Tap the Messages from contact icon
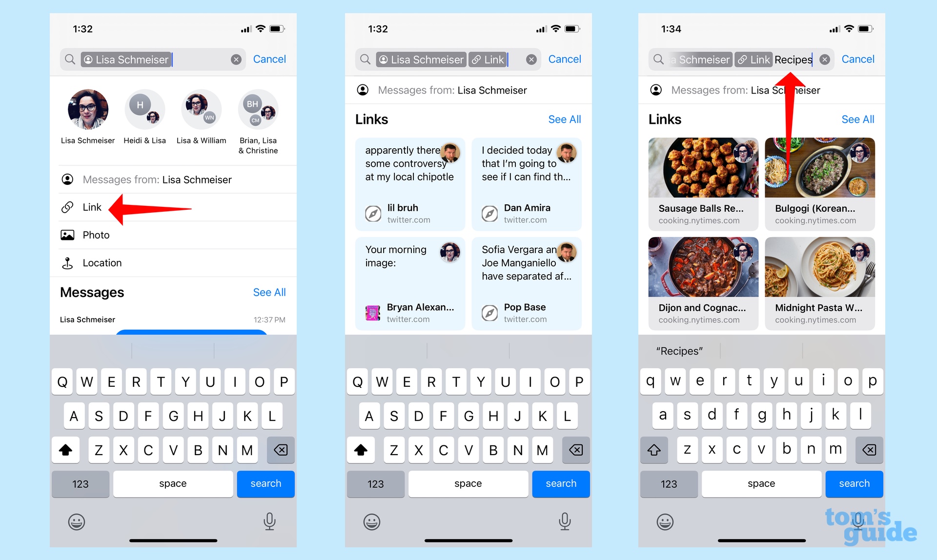This screenshot has width=937, height=560. [x=67, y=179]
